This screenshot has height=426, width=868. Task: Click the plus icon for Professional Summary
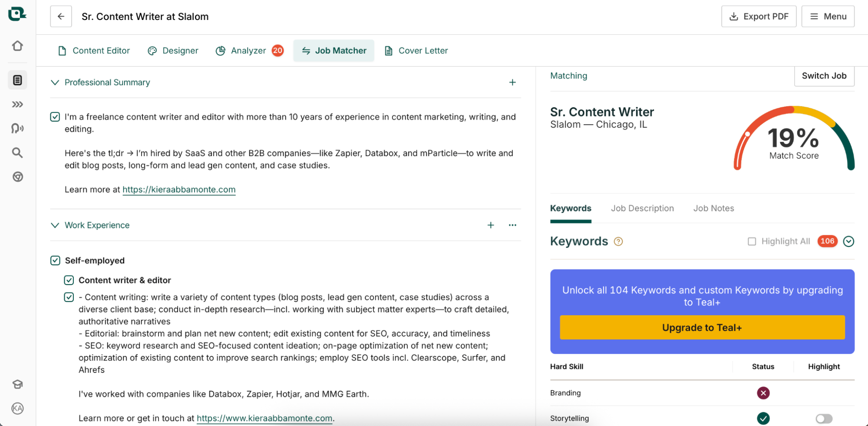(512, 82)
